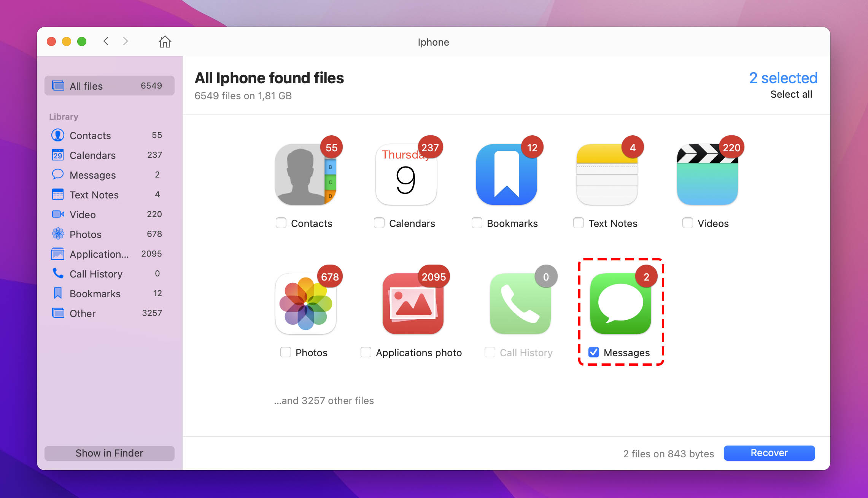The height and width of the screenshot is (498, 868).
Task: Navigate forward with the right chevron
Action: [x=125, y=41]
